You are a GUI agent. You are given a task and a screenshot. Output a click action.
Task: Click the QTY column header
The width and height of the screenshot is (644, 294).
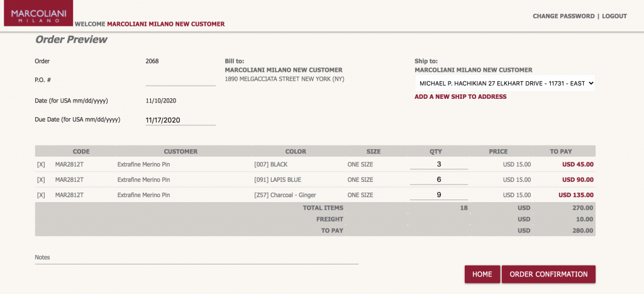[x=436, y=152]
